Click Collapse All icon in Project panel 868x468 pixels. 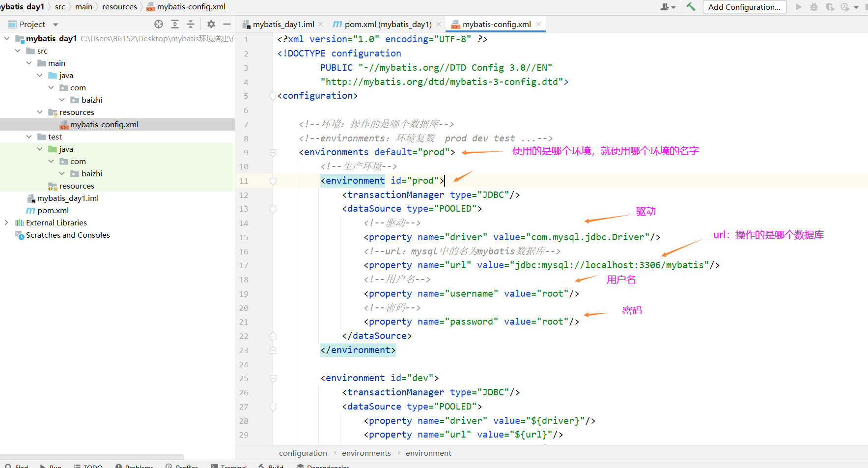click(191, 24)
